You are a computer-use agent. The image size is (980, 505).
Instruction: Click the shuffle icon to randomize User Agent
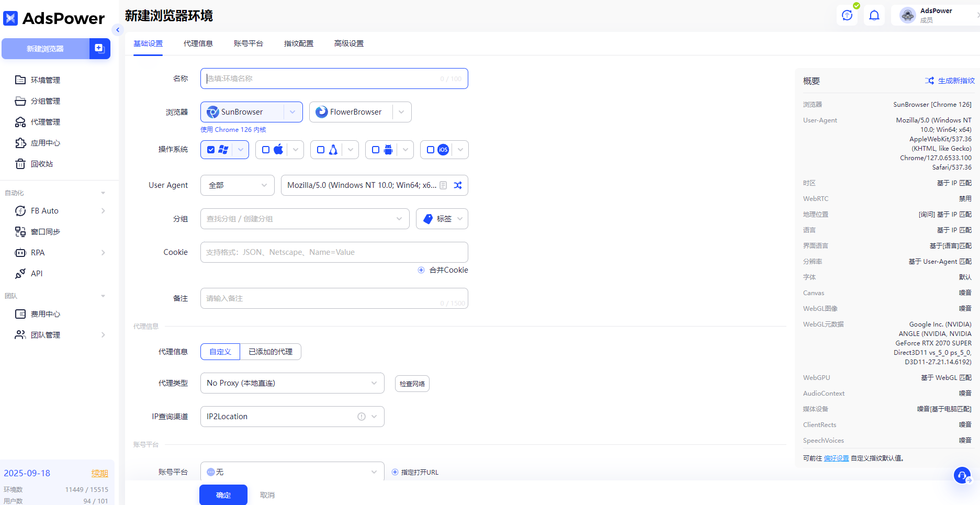click(x=458, y=185)
